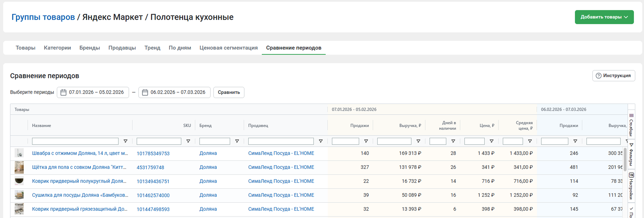Viewport: 644px width, 218px height.
Task: Click the filter icon in the Название column
Action: tap(126, 141)
